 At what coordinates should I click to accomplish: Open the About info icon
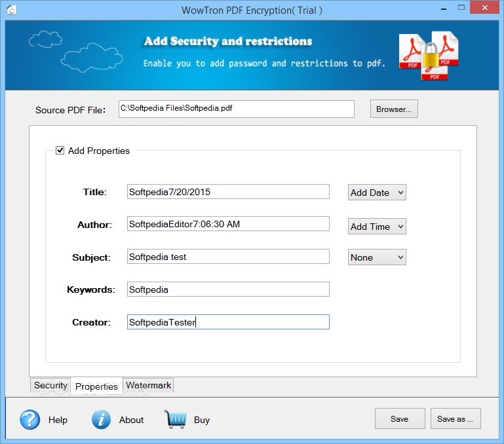(x=101, y=419)
